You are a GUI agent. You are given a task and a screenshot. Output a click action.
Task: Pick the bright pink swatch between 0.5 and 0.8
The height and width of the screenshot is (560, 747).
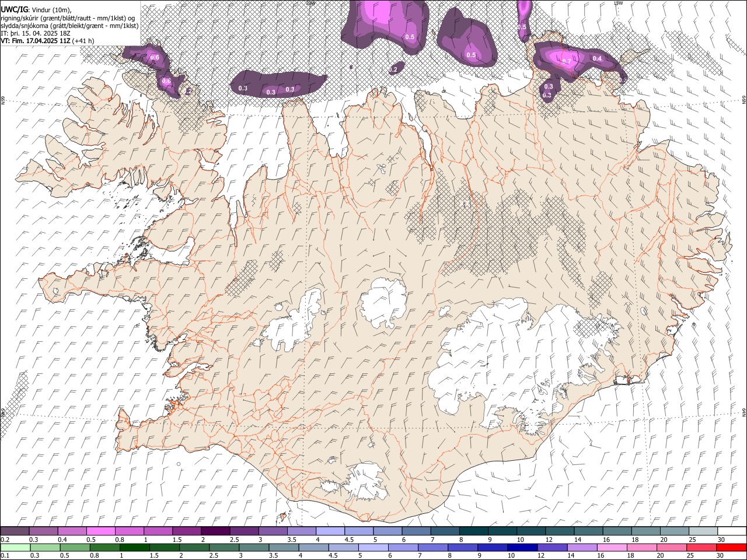(100, 531)
